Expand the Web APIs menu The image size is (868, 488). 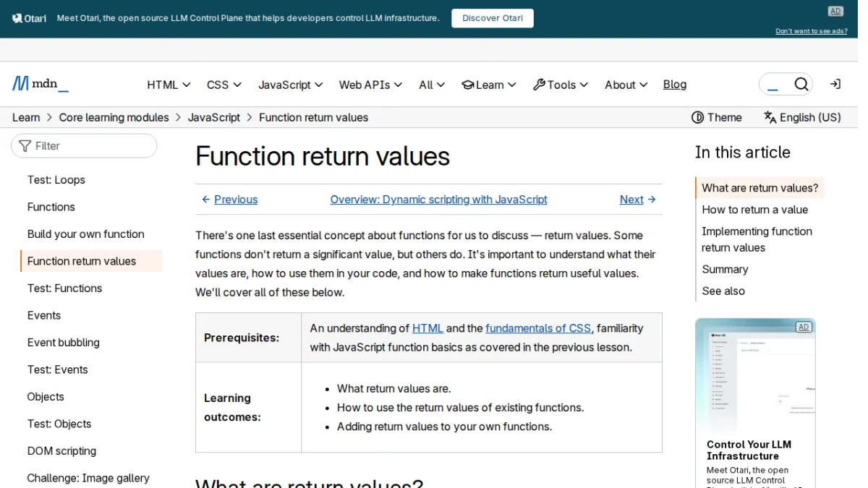371,85
